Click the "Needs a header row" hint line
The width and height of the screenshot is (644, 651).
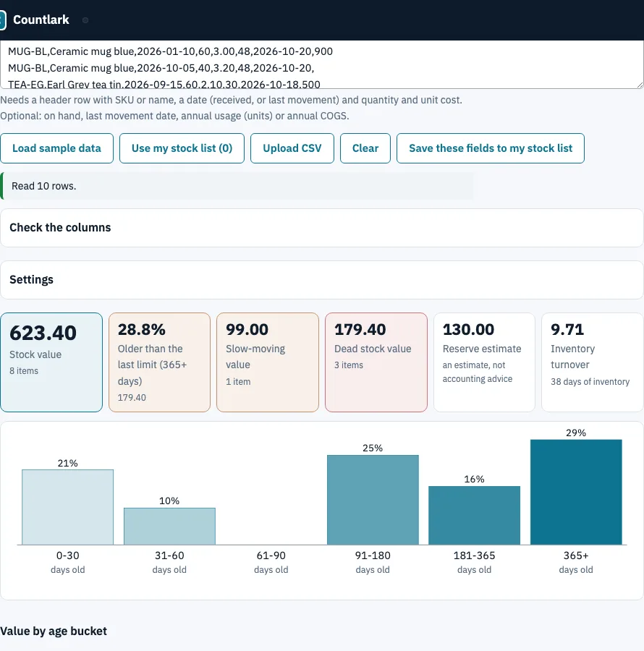(231, 100)
